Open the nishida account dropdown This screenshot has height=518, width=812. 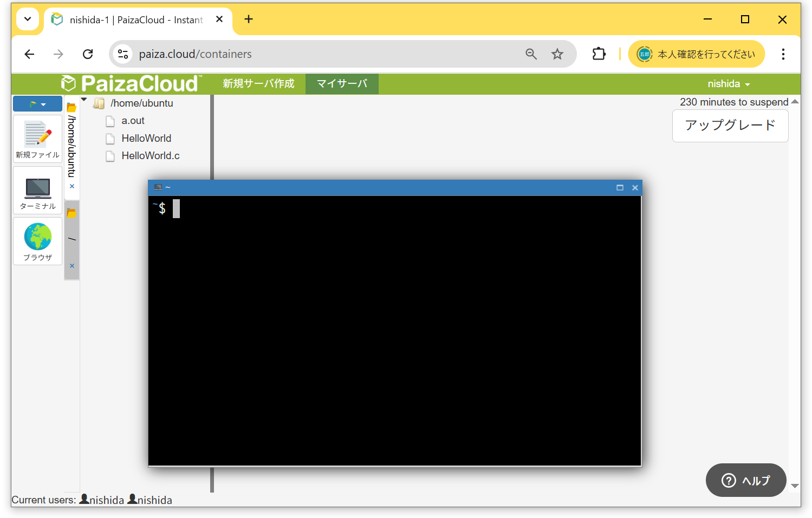pos(729,84)
